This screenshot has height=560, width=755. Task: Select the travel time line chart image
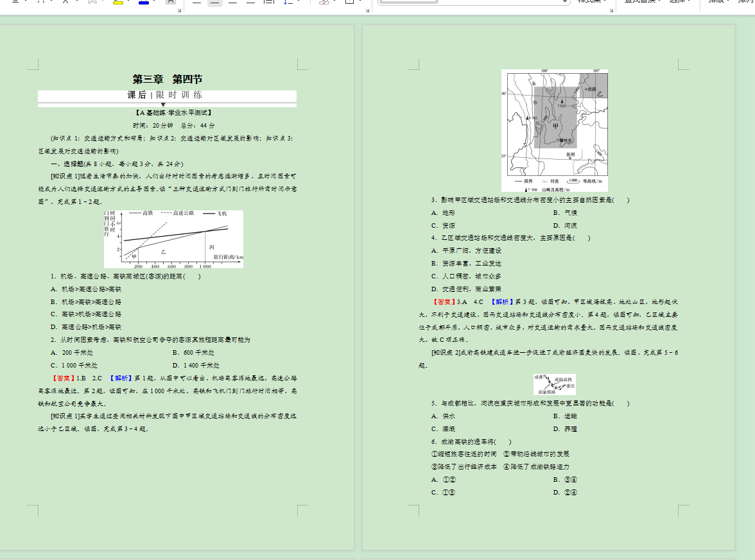pyautogui.click(x=173, y=239)
